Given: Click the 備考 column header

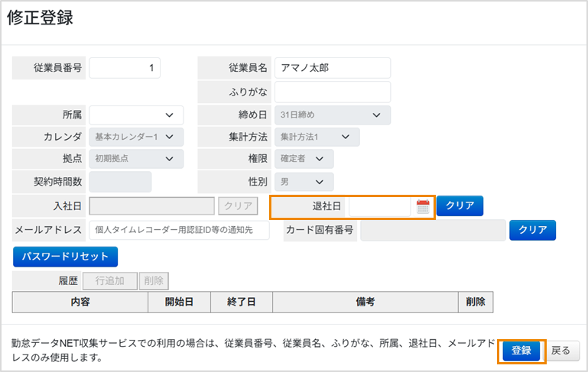Looking at the screenshot, I should coord(365,302).
